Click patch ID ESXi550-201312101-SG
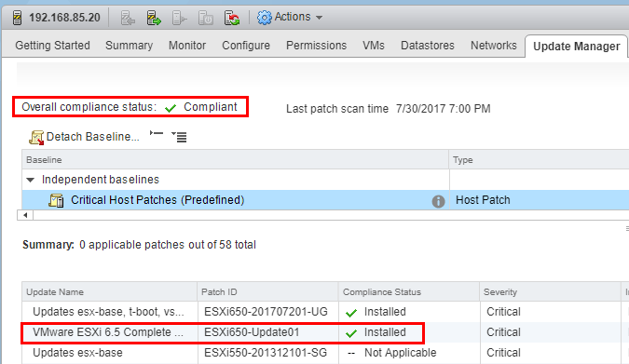This screenshot has width=629, height=364. (x=266, y=353)
